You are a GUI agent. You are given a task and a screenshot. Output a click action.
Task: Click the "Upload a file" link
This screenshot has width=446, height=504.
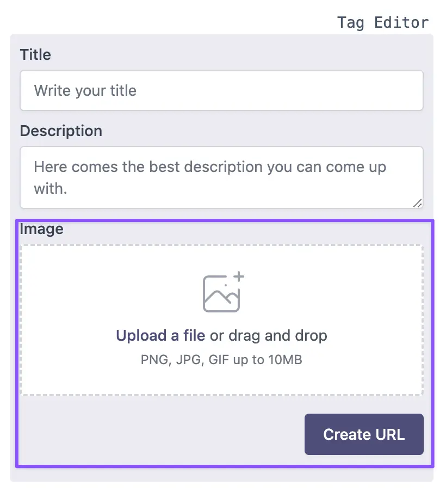[160, 335]
